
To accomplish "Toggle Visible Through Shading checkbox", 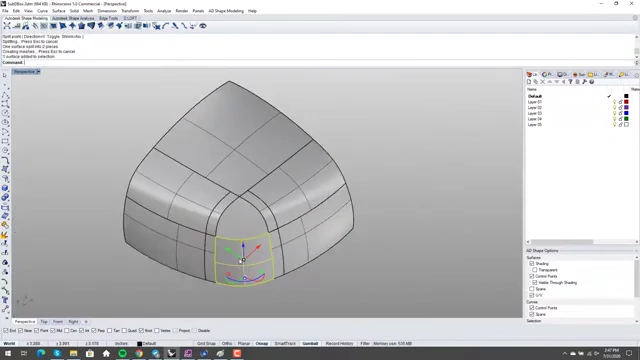I will click(535, 282).
